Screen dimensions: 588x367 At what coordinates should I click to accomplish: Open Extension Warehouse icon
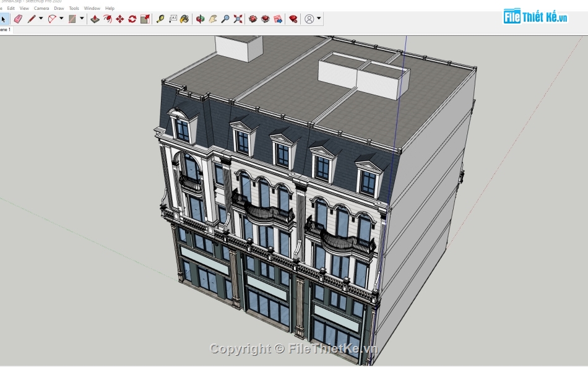pyautogui.click(x=266, y=19)
